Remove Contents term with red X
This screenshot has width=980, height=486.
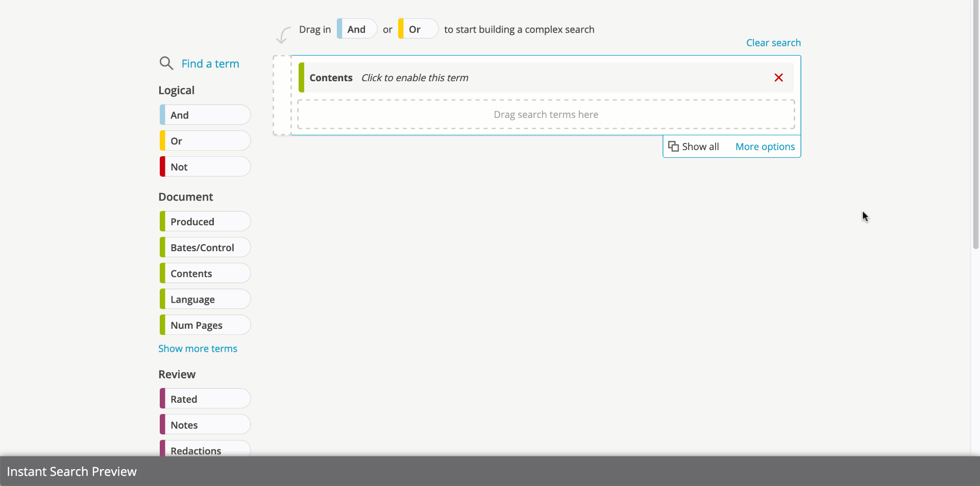click(778, 78)
